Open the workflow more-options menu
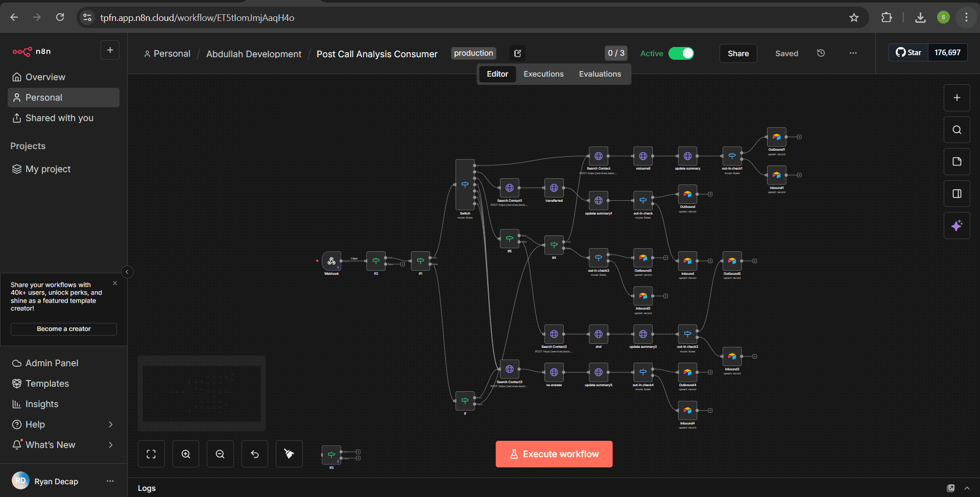This screenshot has width=980, height=497. point(853,53)
